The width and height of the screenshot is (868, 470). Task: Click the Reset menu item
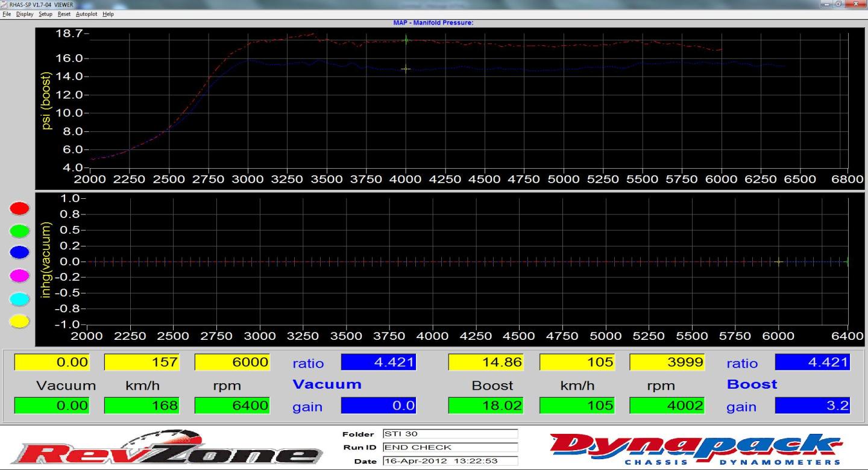pyautogui.click(x=64, y=14)
